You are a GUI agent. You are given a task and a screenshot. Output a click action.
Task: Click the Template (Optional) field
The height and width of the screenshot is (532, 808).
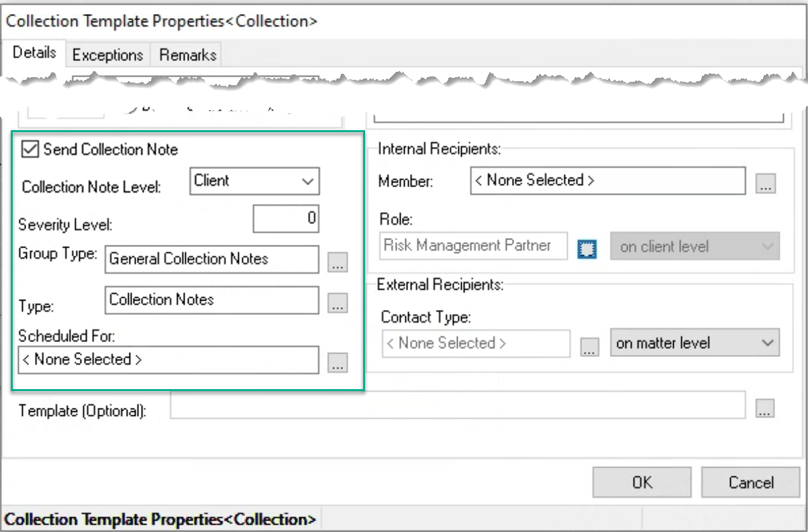click(458, 405)
